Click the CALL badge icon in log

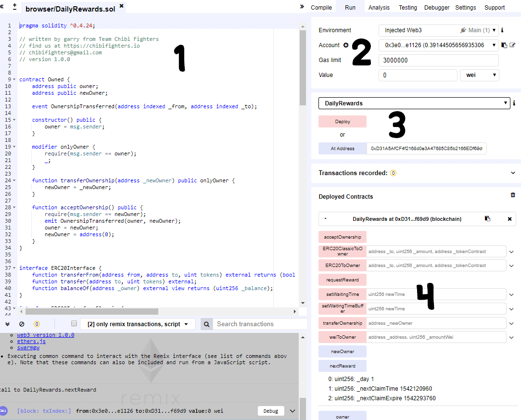point(3,411)
